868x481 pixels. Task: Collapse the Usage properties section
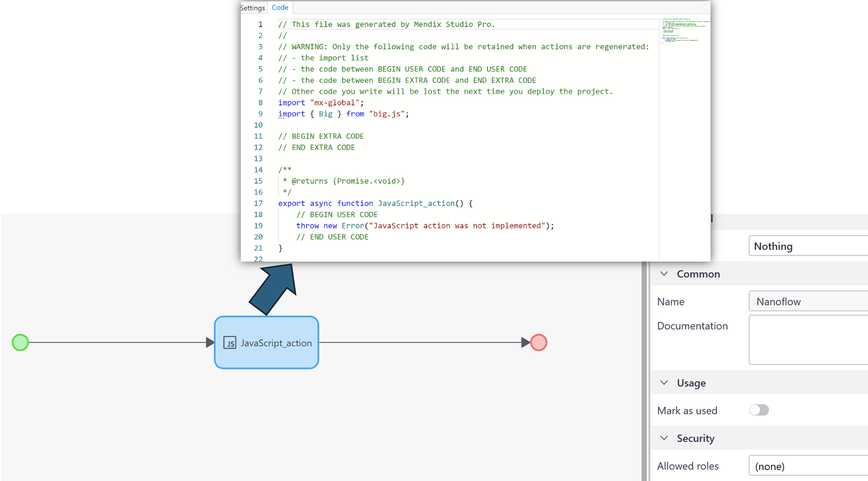664,383
